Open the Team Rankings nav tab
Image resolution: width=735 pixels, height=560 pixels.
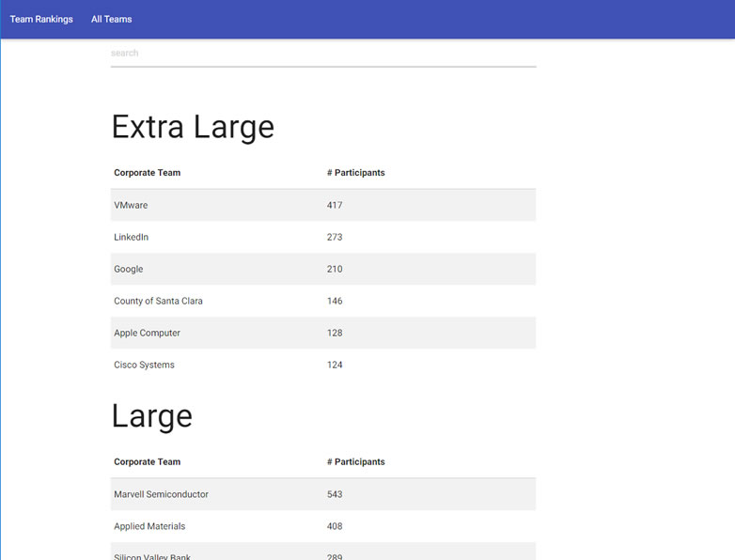[x=41, y=19]
